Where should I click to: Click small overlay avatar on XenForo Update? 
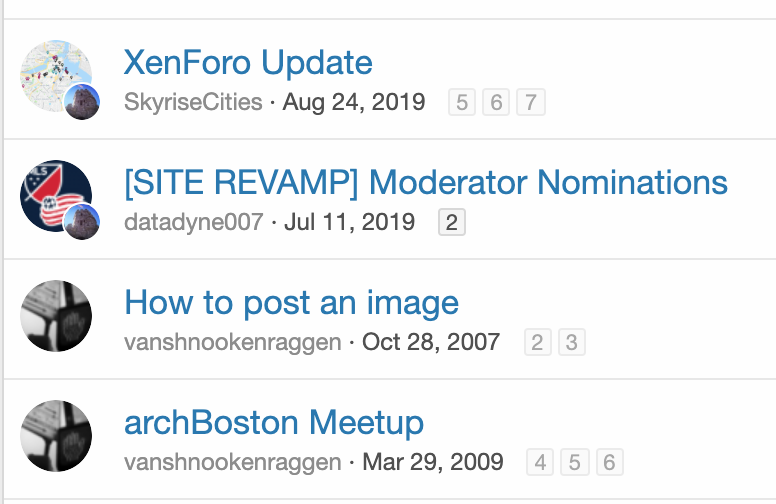(82, 102)
